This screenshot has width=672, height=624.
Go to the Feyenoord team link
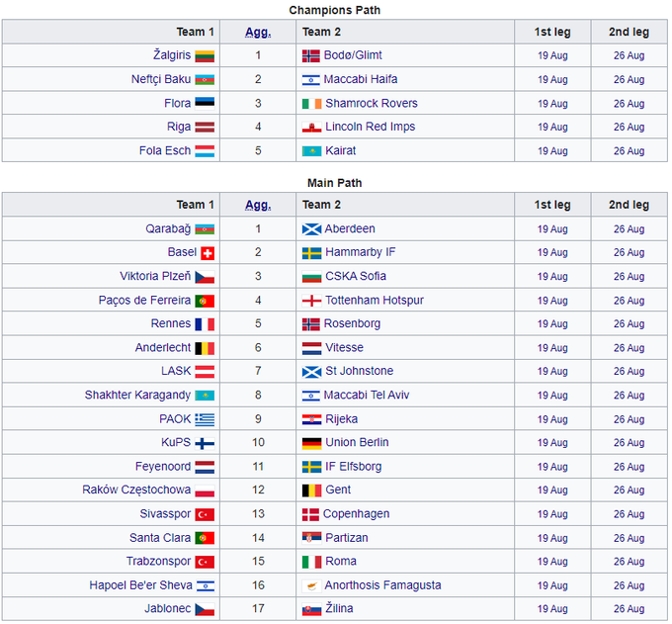click(x=163, y=466)
